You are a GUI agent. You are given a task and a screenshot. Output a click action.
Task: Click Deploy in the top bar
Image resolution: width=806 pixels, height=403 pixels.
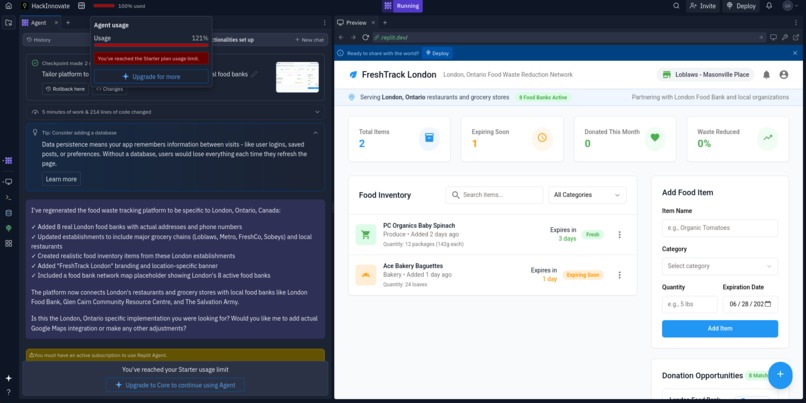pyautogui.click(x=741, y=6)
